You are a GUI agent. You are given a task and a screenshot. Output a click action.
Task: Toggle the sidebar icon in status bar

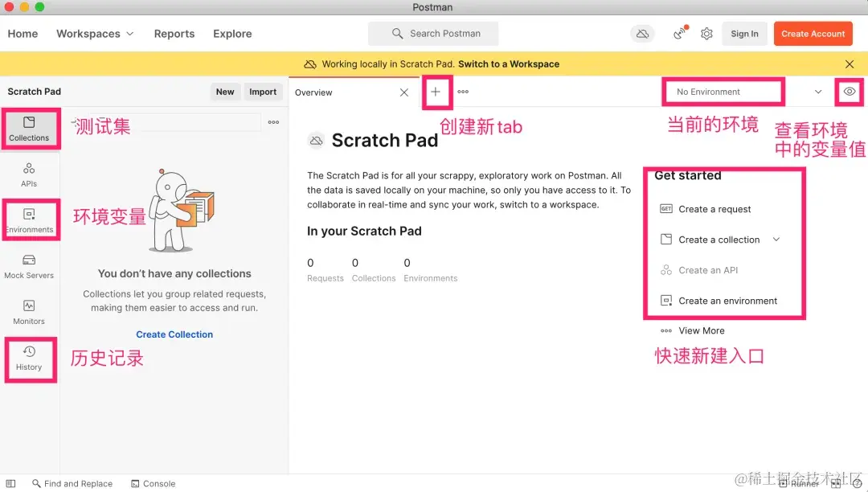(x=10, y=483)
